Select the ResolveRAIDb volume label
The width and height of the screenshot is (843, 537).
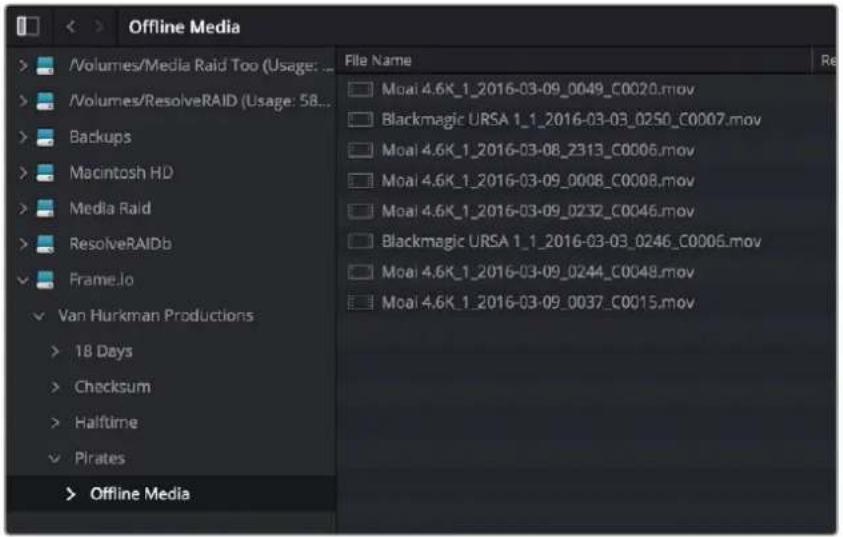click(120, 244)
